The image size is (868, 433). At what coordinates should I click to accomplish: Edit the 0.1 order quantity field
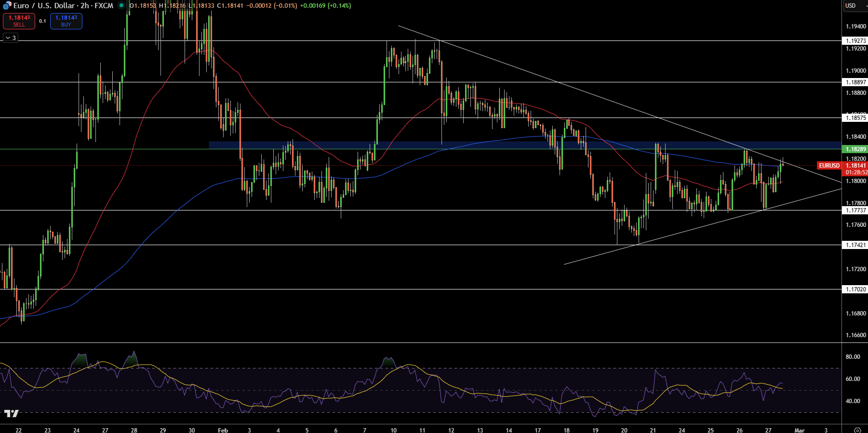pyautogui.click(x=42, y=21)
